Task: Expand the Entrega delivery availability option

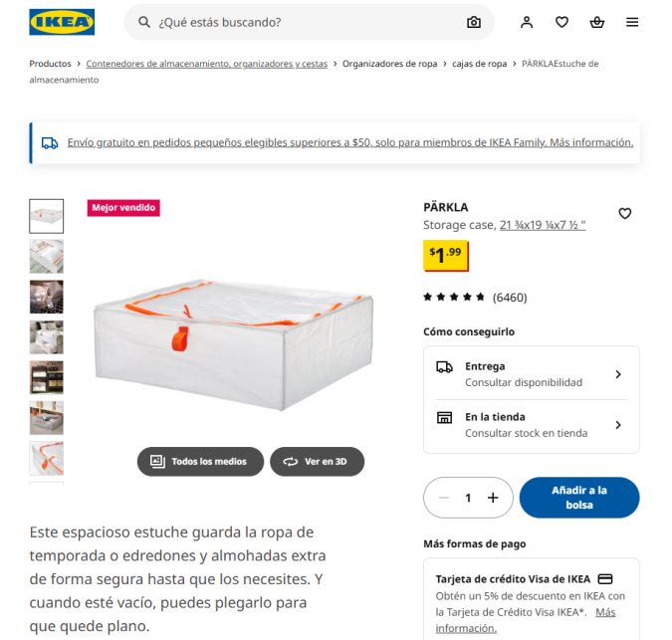Action: (x=531, y=374)
